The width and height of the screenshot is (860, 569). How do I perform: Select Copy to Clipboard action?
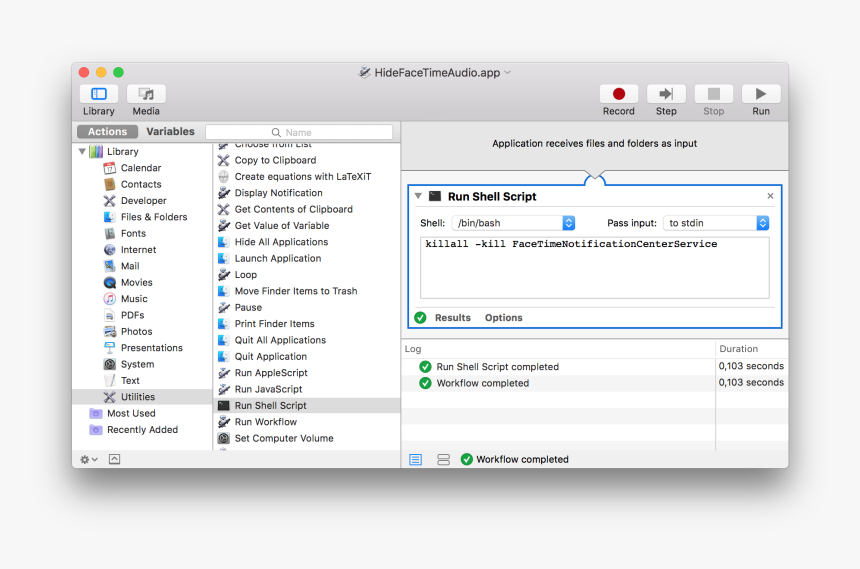[x=307, y=160]
